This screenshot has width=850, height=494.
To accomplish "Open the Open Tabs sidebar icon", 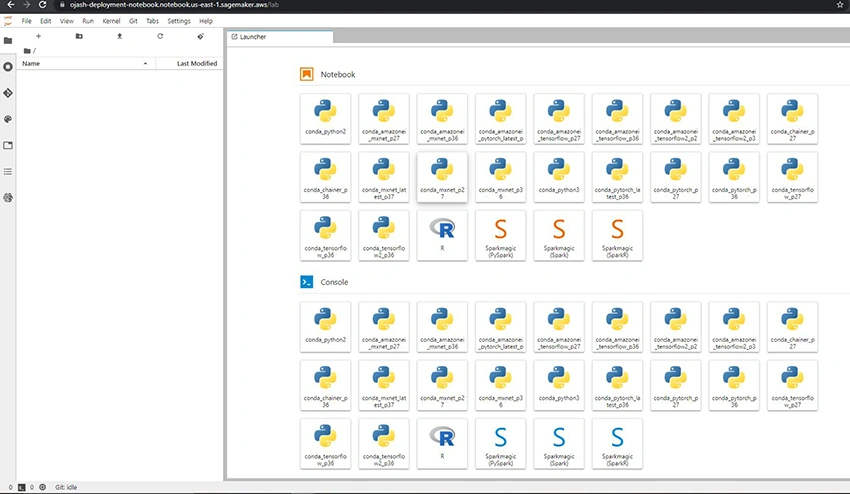I will pyautogui.click(x=8, y=145).
